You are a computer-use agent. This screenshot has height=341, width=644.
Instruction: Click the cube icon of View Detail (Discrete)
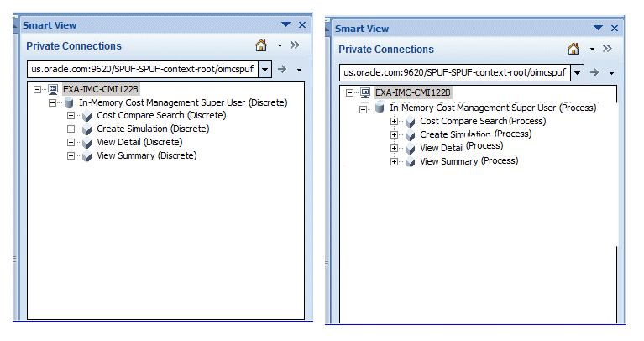[x=86, y=143]
